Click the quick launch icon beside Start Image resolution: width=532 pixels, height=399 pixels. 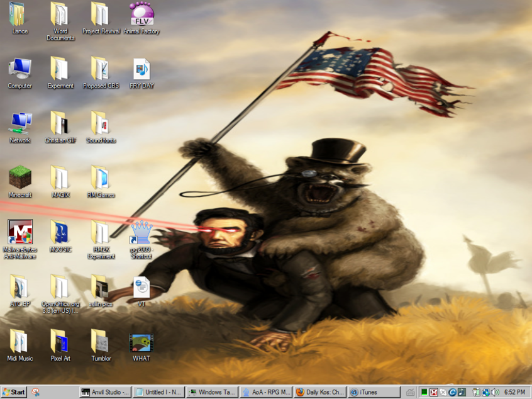click(35, 392)
